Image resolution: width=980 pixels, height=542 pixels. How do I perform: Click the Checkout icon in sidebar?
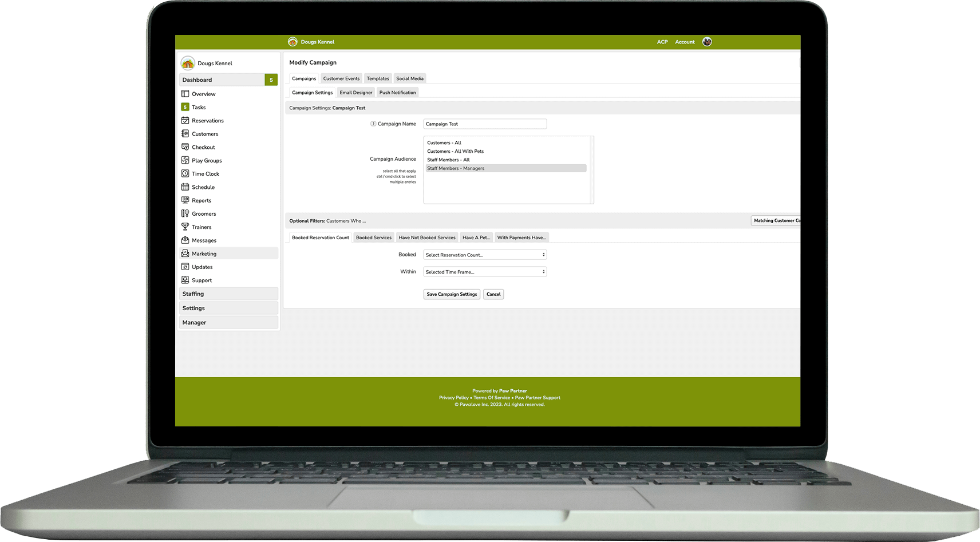coord(185,147)
